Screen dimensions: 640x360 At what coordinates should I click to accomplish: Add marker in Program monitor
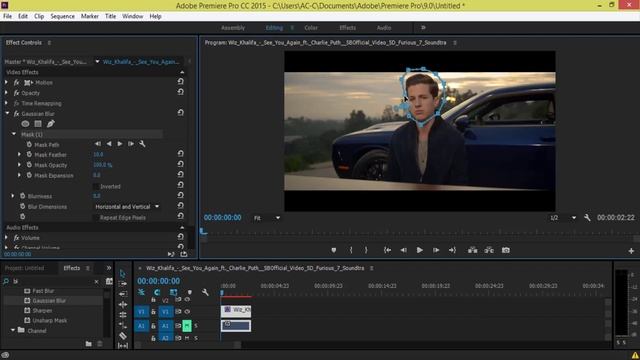pos(334,250)
